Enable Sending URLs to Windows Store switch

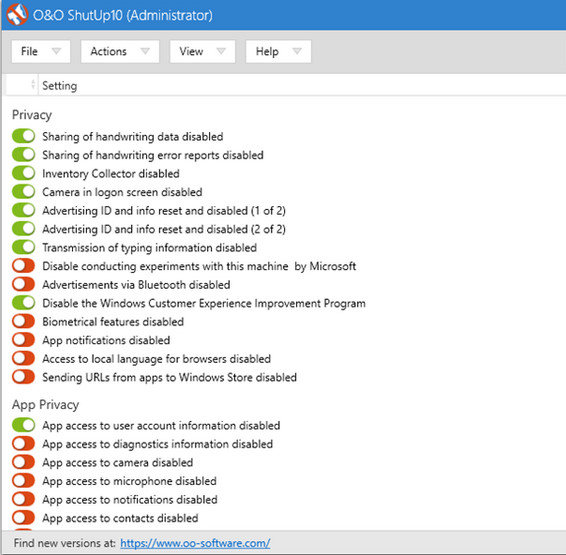pos(23,377)
